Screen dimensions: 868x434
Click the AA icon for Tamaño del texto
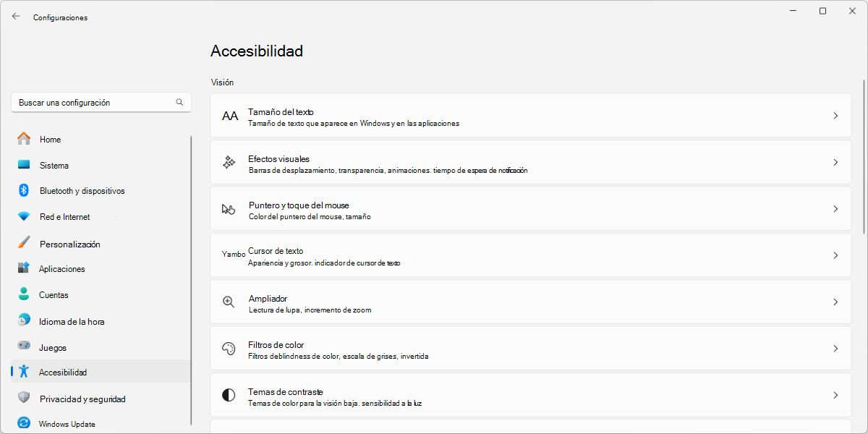click(x=230, y=116)
